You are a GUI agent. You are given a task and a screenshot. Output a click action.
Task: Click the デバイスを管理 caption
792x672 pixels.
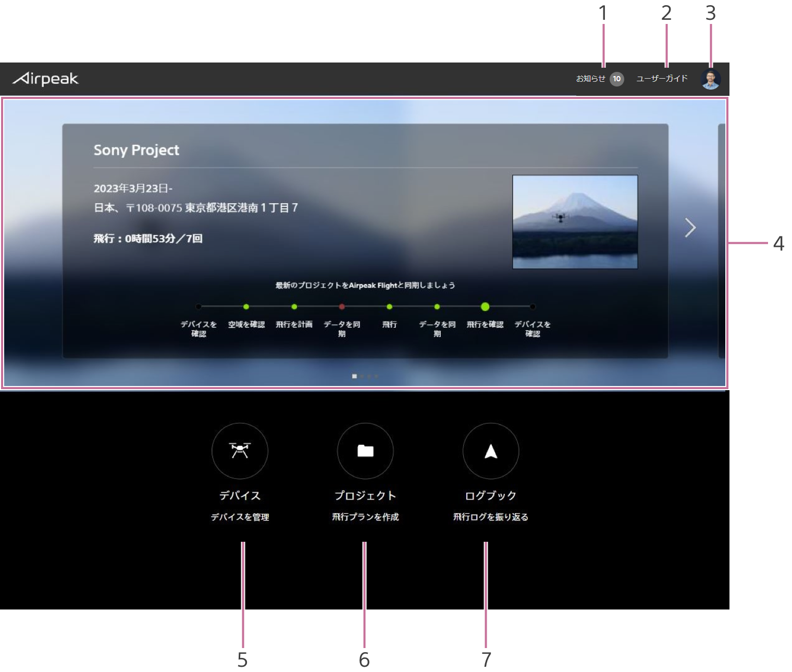(240, 517)
